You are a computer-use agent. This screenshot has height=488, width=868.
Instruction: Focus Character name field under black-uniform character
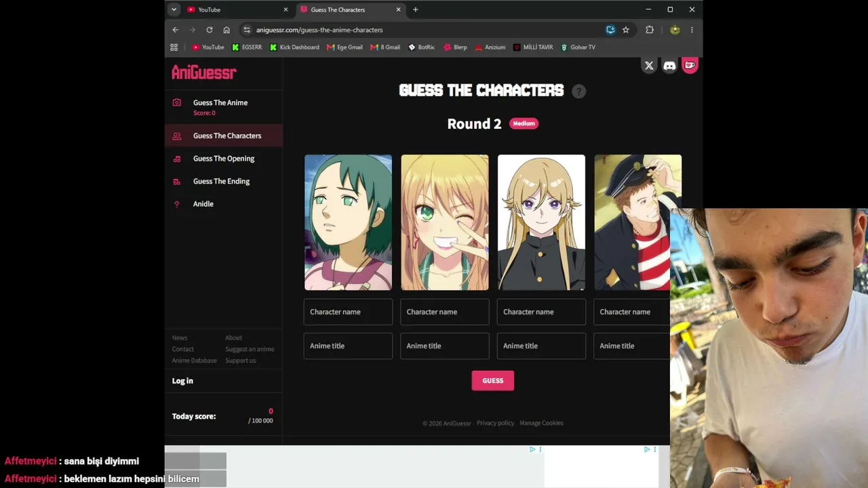[x=541, y=312]
